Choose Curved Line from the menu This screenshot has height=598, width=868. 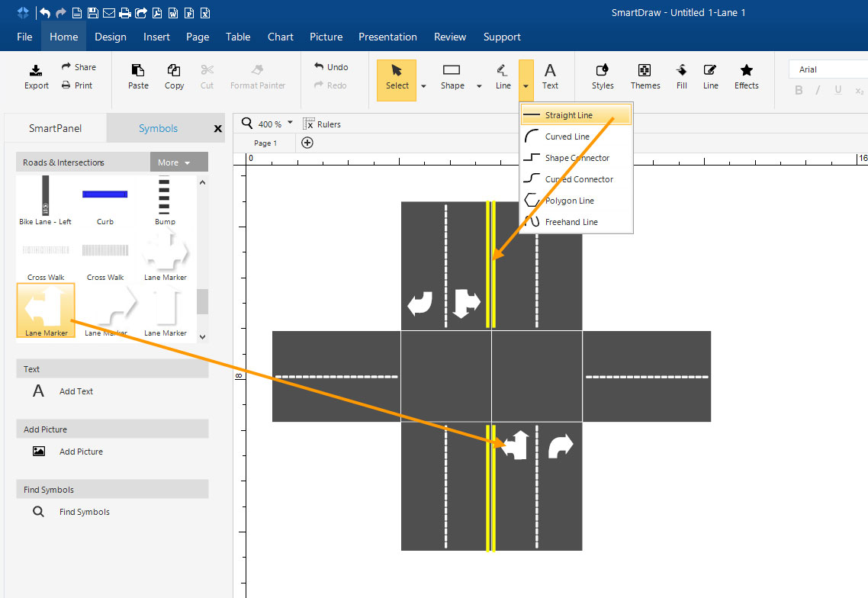pos(567,137)
